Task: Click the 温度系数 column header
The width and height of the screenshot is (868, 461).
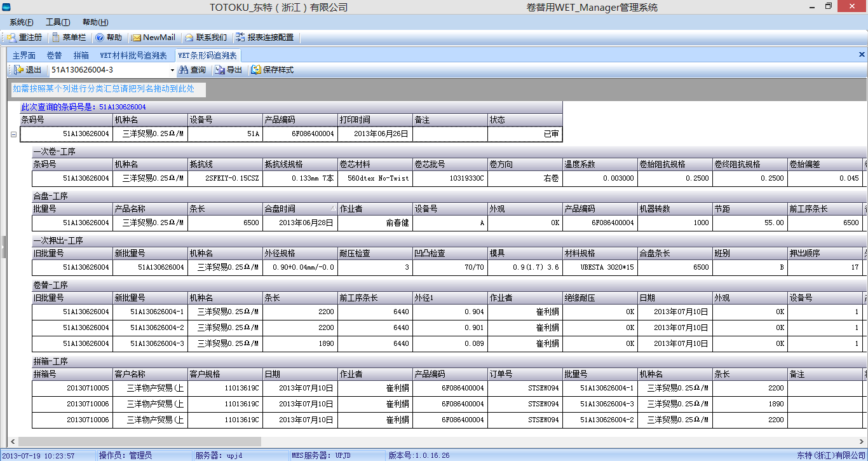Action: point(600,164)
